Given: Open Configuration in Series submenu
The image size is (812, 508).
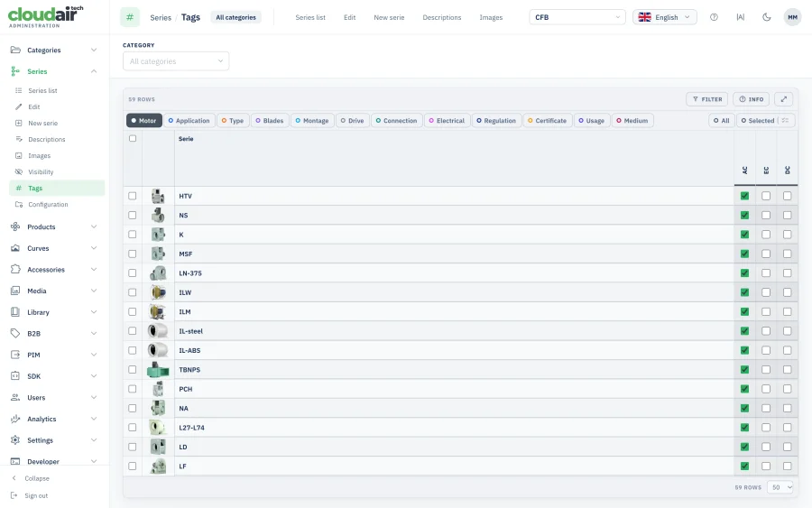Looking at the screenshot, I should [x=48, y=205].
